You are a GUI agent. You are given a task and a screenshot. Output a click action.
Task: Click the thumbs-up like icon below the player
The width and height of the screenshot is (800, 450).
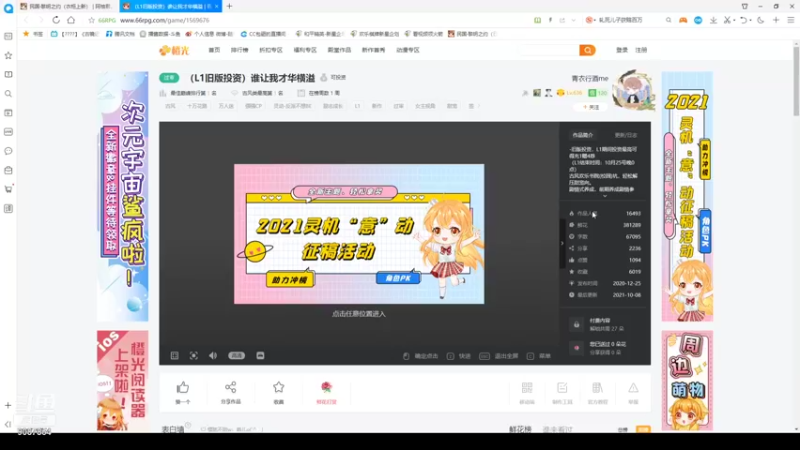183,388
